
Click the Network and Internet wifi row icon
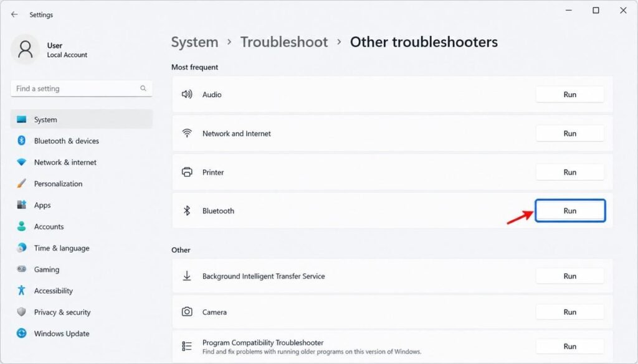tap(187, 133)
